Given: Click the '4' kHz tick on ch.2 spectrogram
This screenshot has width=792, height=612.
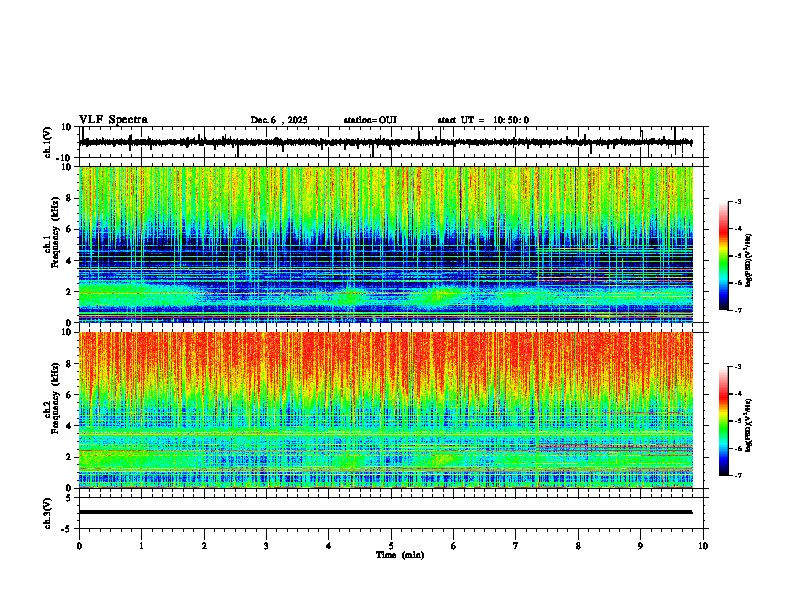Looking at the screenshot, I should click(69, 426).
